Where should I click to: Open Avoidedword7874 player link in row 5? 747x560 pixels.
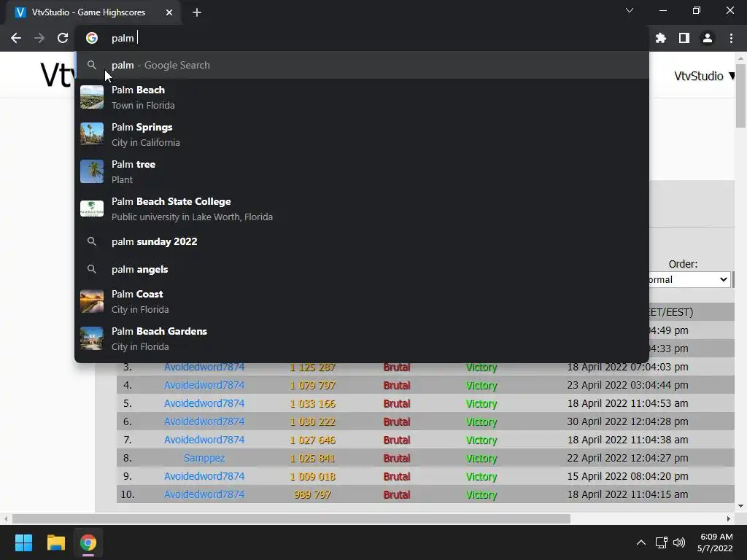[x=204, y=403]
